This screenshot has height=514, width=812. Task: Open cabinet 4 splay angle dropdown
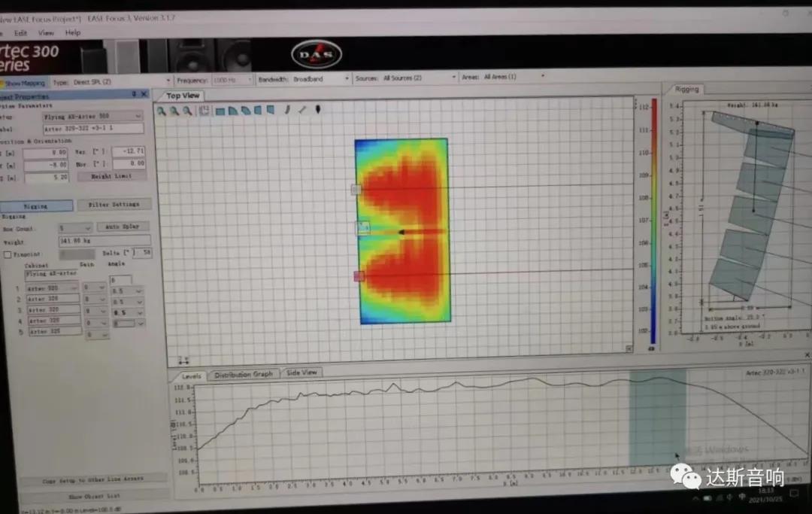140,324
